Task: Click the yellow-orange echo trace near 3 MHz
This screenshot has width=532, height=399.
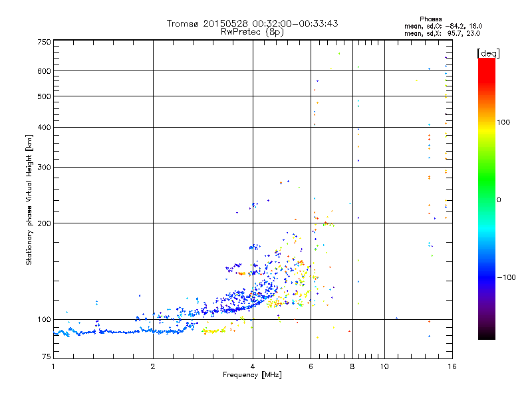Action: pyautogui.click(x=213, y=331)
